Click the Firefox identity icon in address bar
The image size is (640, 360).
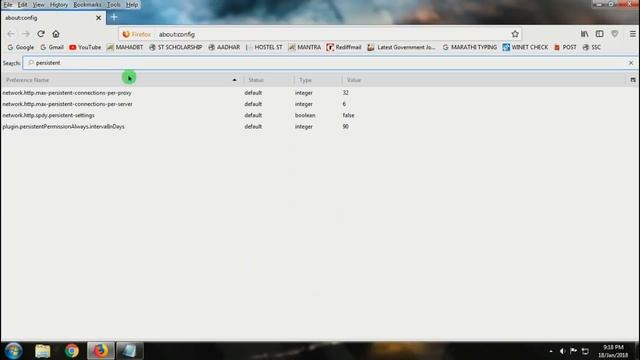pyautogui.click(x=137, y=34)
